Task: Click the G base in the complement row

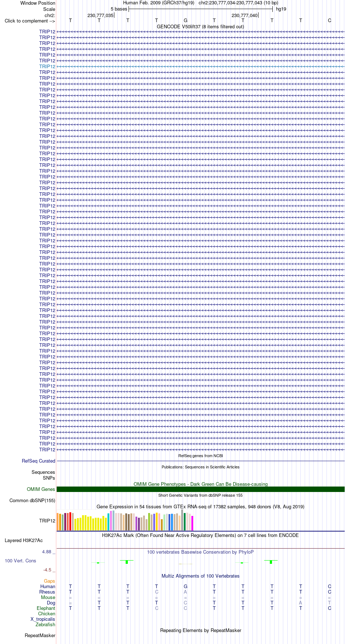Action: (x=186, y=21)
